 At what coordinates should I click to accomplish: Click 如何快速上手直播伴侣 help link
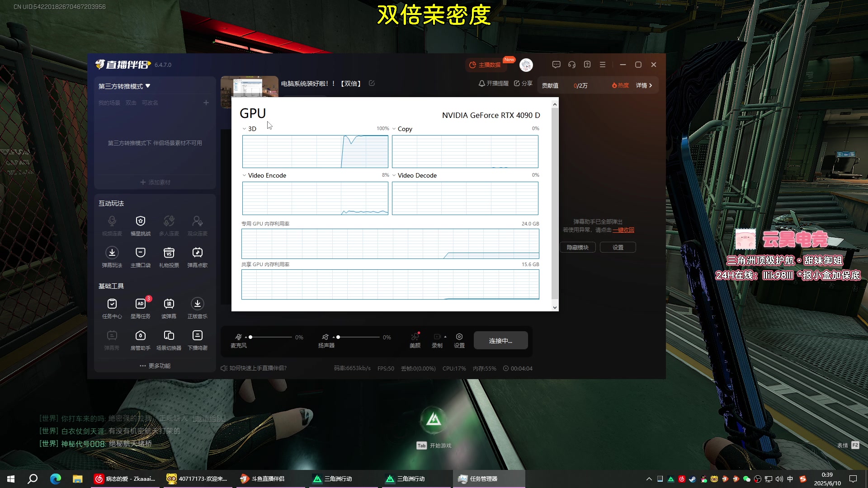254,368
